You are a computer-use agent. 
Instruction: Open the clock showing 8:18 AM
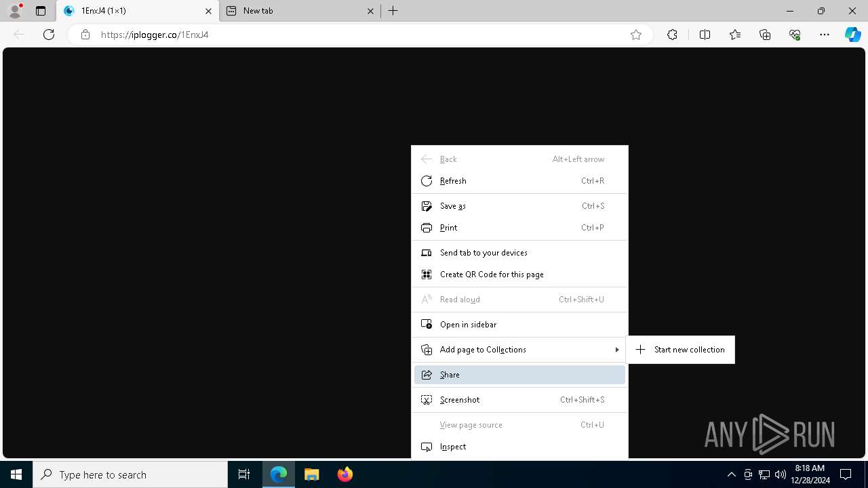click(810, 474)
